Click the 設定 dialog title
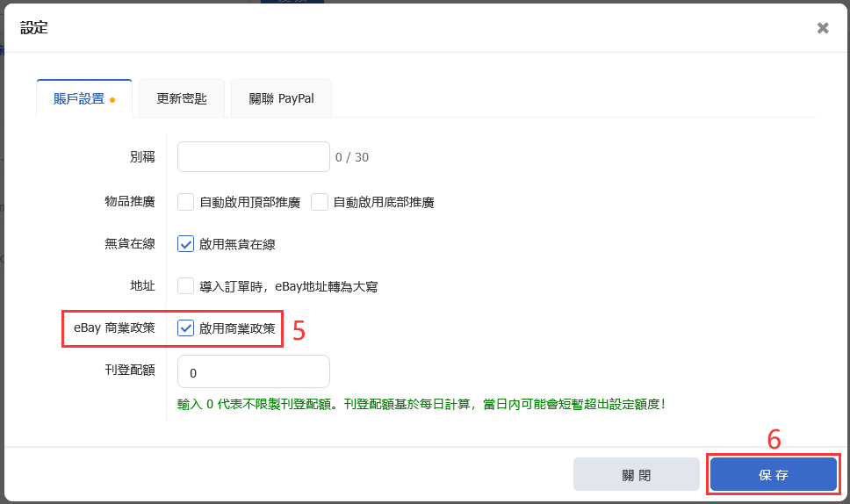This screenshot has width=850, height=504. coord(34,28)
